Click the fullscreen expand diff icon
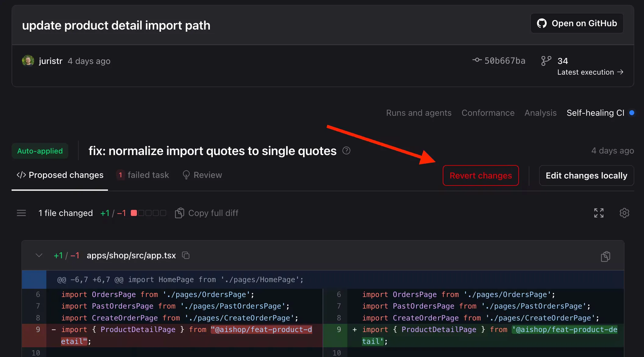The image size is (644, 357). [x=599, y=213]
